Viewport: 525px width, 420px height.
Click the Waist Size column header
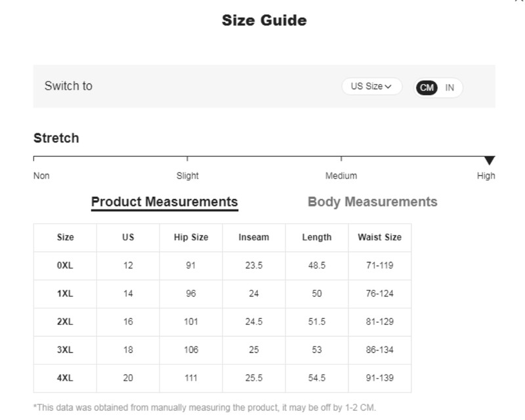379,238
